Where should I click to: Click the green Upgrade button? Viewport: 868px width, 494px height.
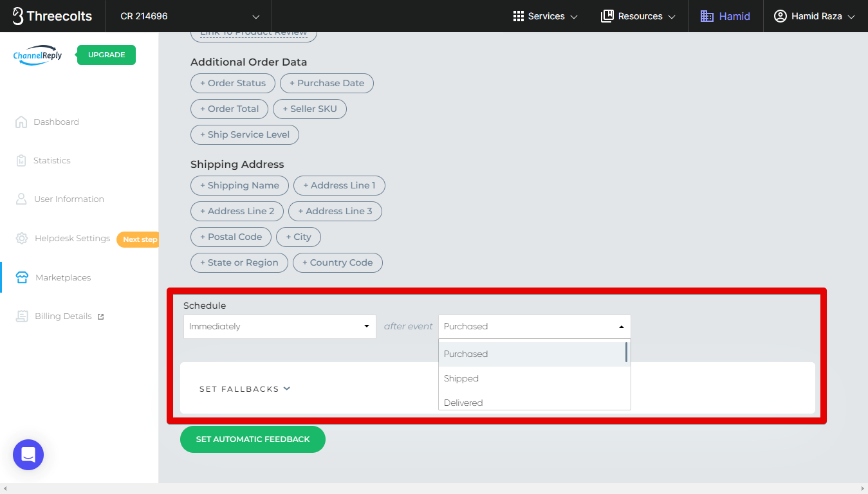pos(106,55)
